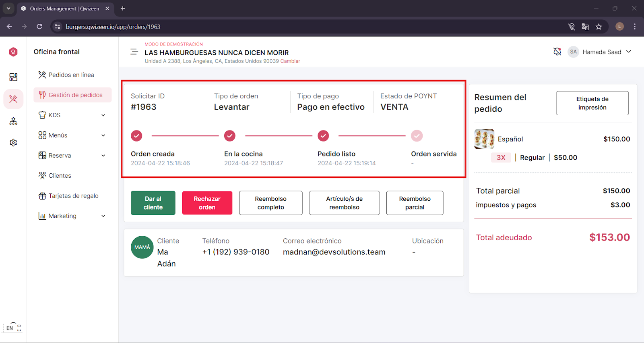Click the browser address bar URL
Viewport: 644px width, 343px height.
point(113,27)
